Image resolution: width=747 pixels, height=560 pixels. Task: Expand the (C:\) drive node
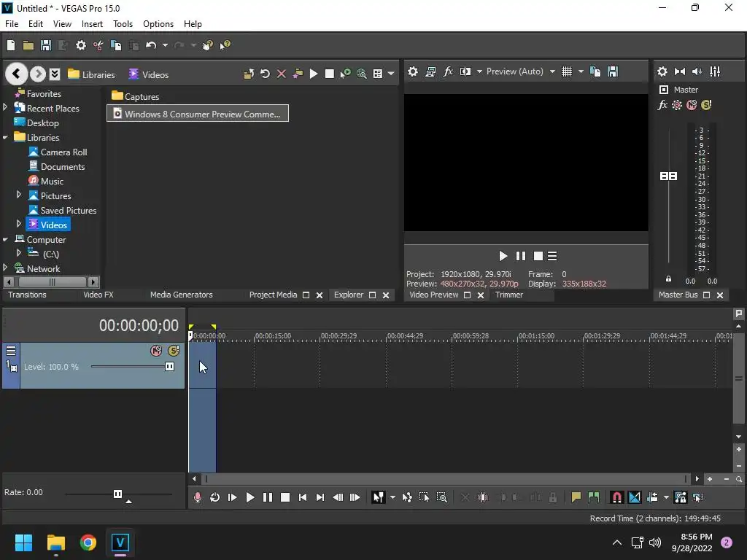pos(19,253)
